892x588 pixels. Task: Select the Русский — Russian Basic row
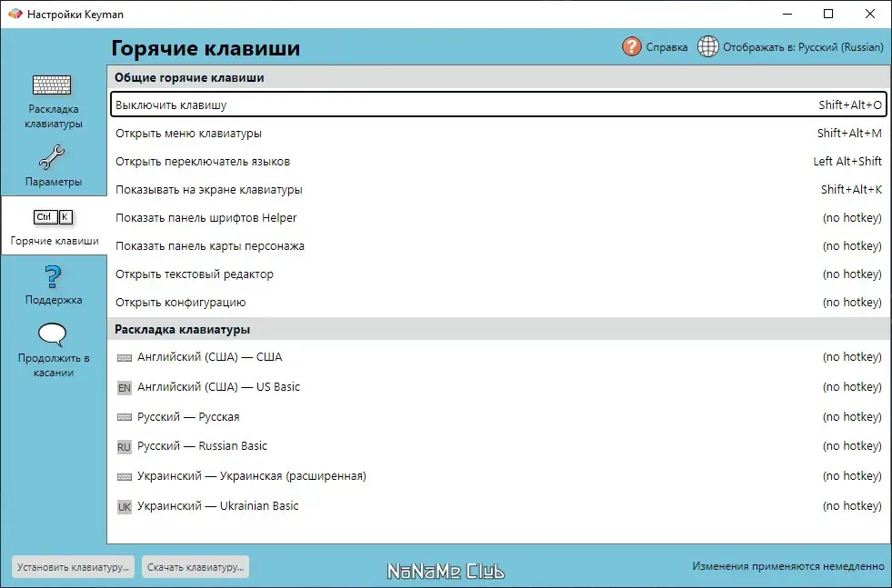pos(498,446)
